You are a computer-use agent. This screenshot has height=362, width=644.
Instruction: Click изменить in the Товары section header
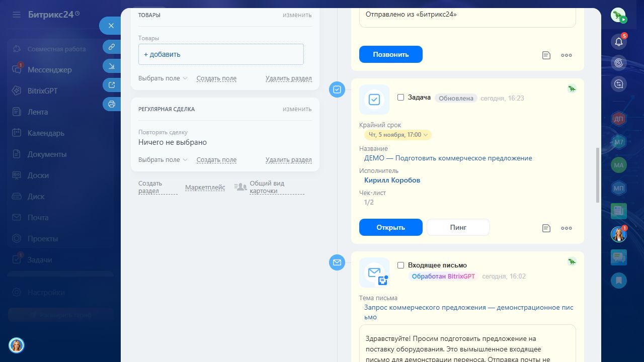297,15
